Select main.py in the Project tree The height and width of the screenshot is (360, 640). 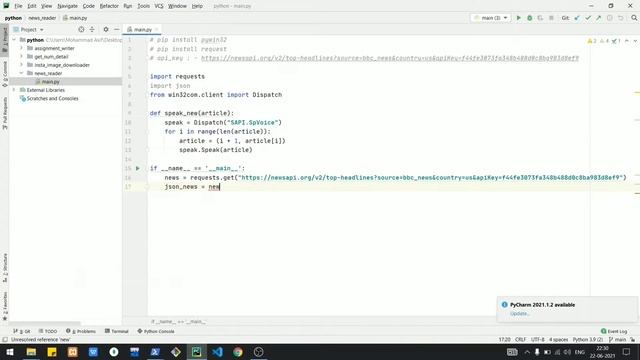coord(50,82)
